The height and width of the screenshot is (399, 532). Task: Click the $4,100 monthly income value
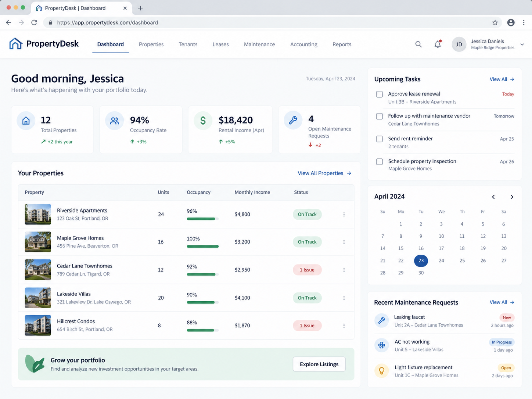pos(242,298)
